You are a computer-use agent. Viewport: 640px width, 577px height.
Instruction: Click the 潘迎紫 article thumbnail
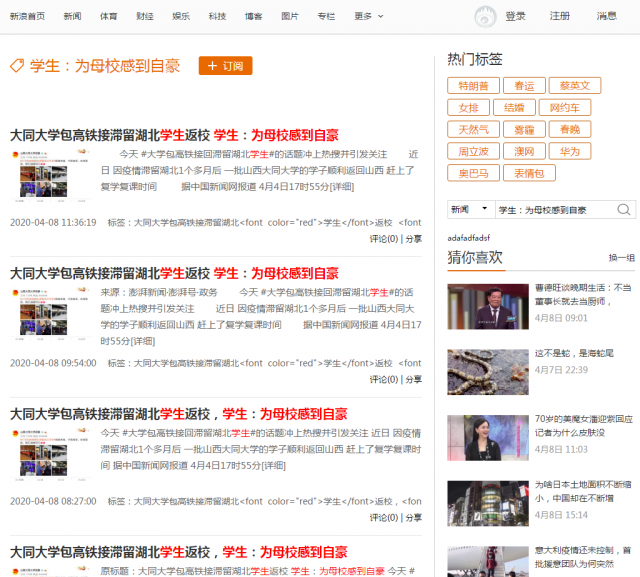point(488,438)
